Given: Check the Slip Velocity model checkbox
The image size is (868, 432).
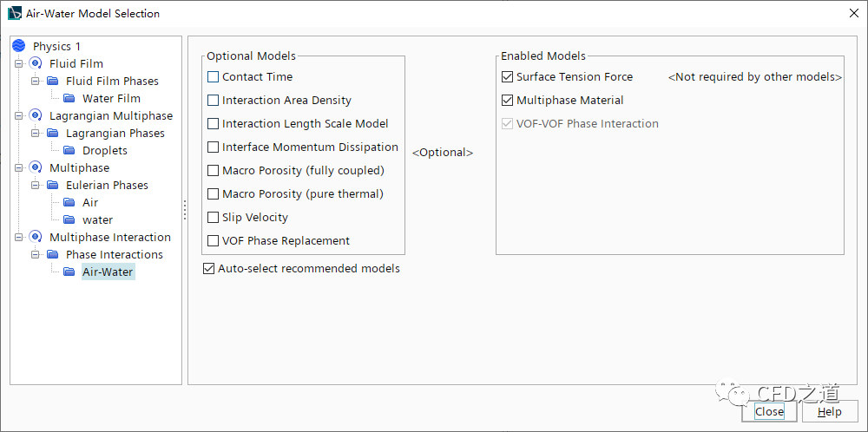Looking at the screenshot, I should point(214,218).
